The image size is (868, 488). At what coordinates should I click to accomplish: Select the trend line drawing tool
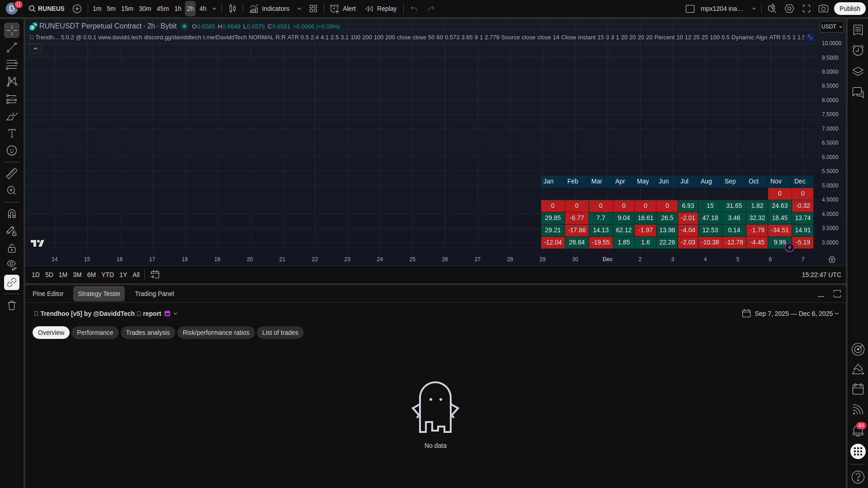pos(12,47)
